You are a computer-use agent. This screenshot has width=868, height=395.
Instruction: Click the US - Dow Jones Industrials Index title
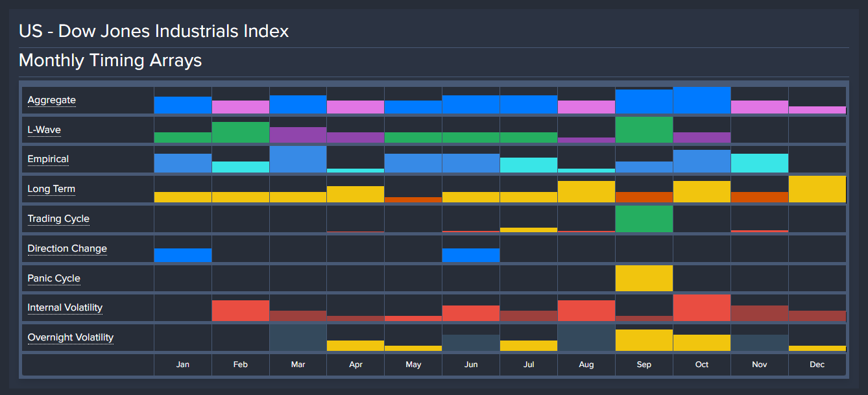coord(154,30)
